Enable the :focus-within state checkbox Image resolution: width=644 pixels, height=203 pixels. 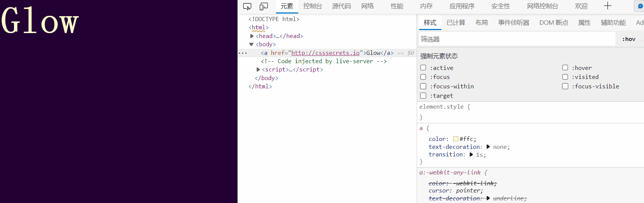[x=423, y=86]
